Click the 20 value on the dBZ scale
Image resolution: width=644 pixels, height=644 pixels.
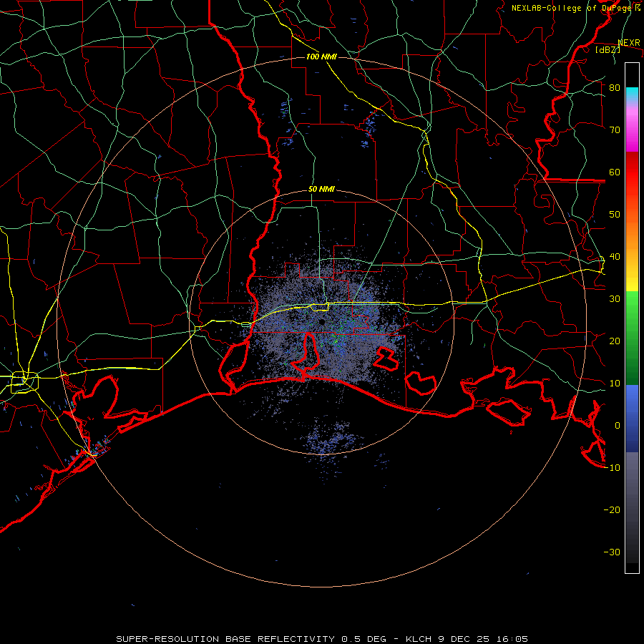[x=615, y=341]
